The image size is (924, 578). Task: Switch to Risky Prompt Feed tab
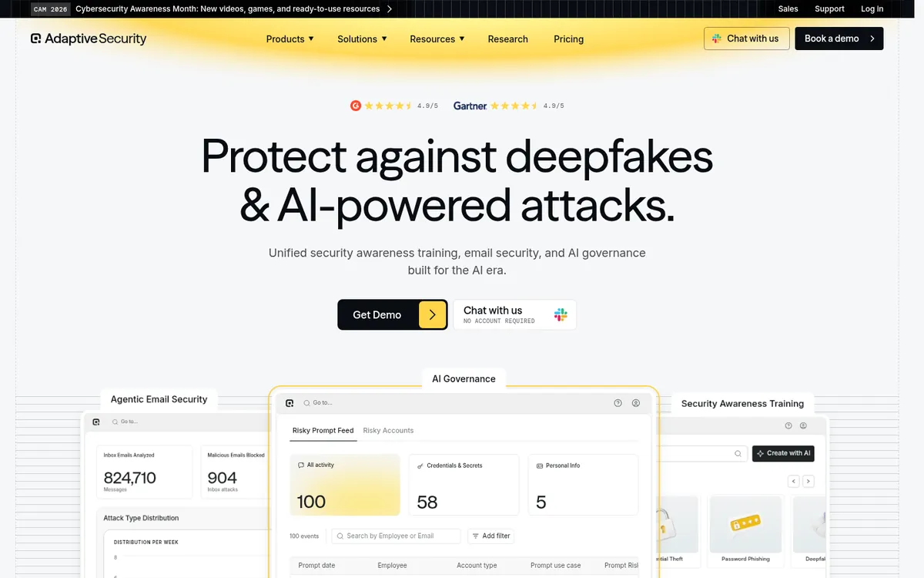323,430
